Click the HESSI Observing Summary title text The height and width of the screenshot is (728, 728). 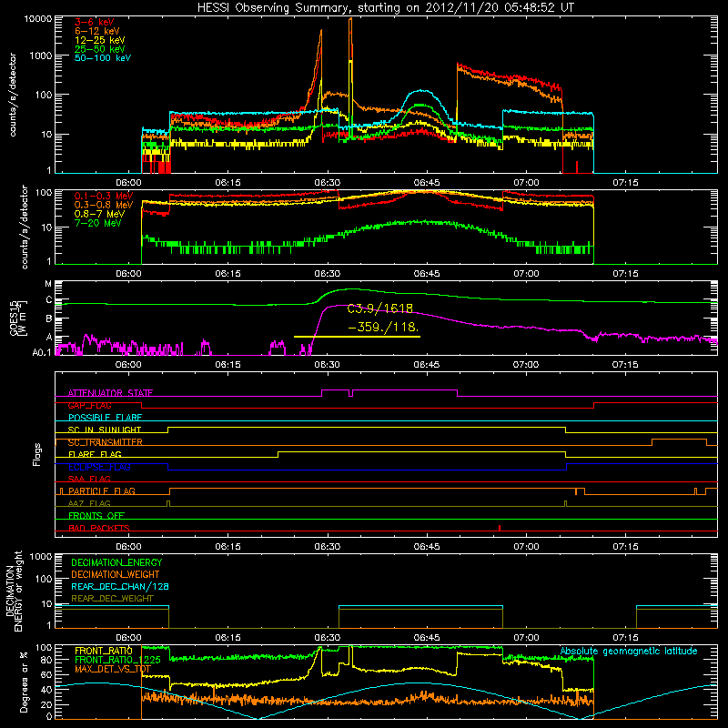tap(385, 8)
